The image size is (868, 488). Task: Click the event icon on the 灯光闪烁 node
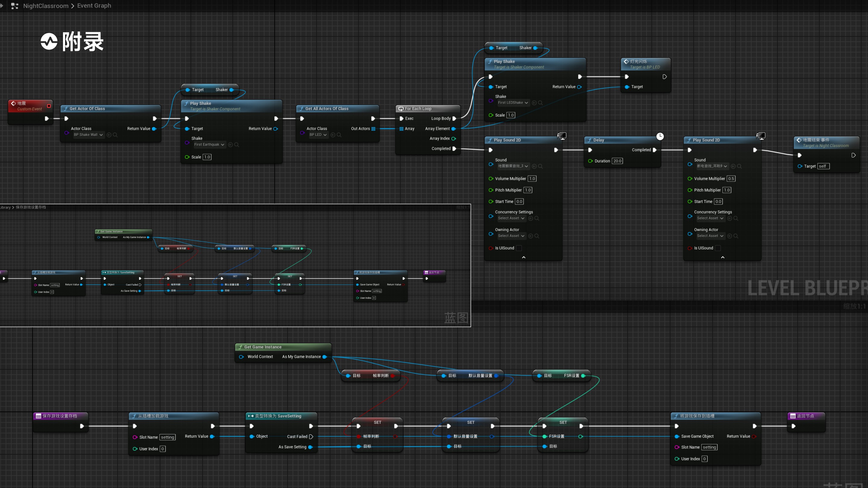(626, 62)
